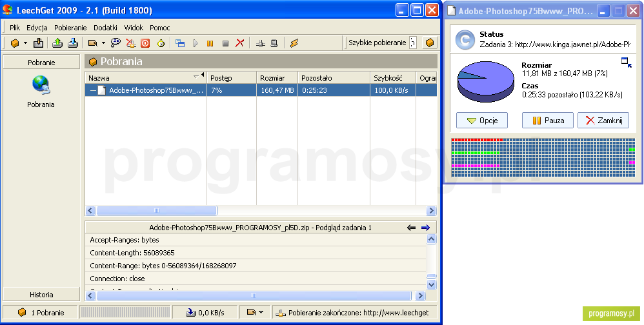Select the Adobe-Photoshop75Bwww download row
Viewport: 644px width, 325px height.
click(261, 90)
